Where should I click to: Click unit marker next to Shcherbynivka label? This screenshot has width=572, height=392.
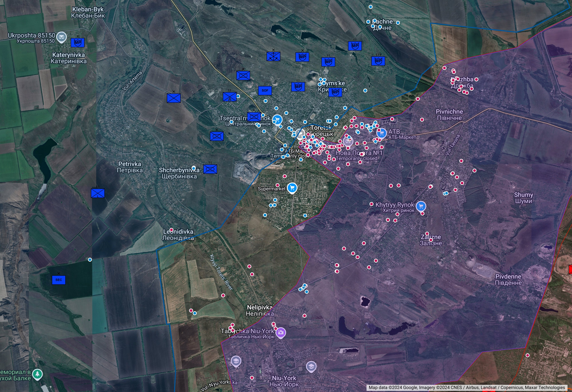click(210, 169)
